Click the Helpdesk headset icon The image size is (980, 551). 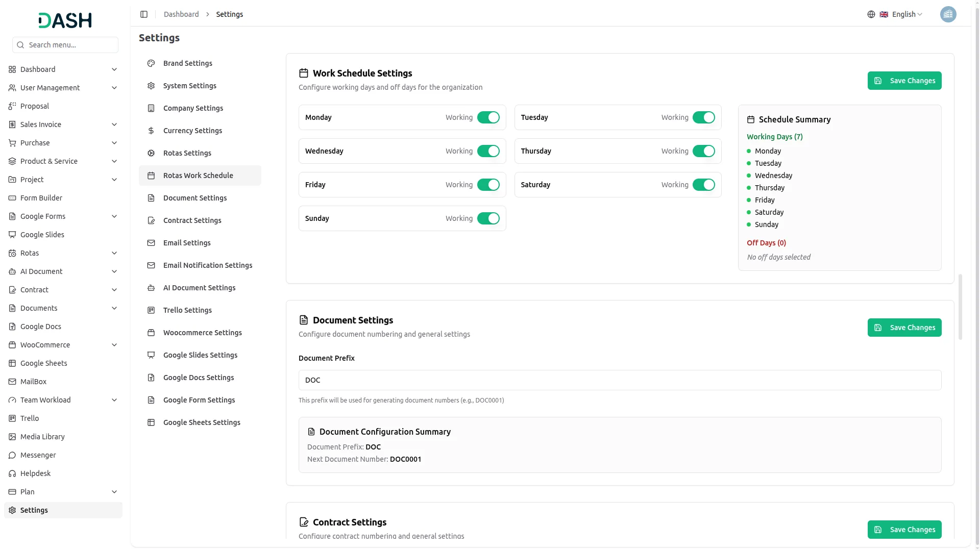click(x=12, y=473)
